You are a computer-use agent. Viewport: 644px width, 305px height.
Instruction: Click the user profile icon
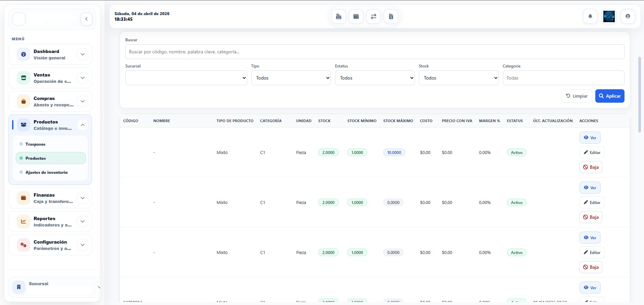coord(628,16)
